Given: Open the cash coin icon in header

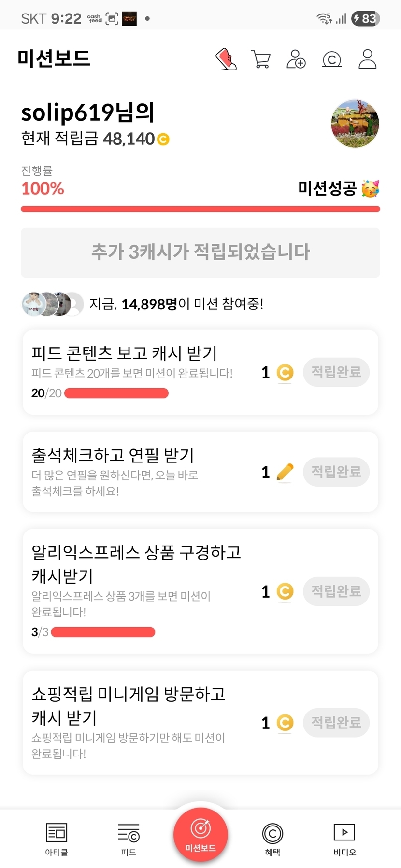Looking at the screenshot, I should (x=331, y=59).
